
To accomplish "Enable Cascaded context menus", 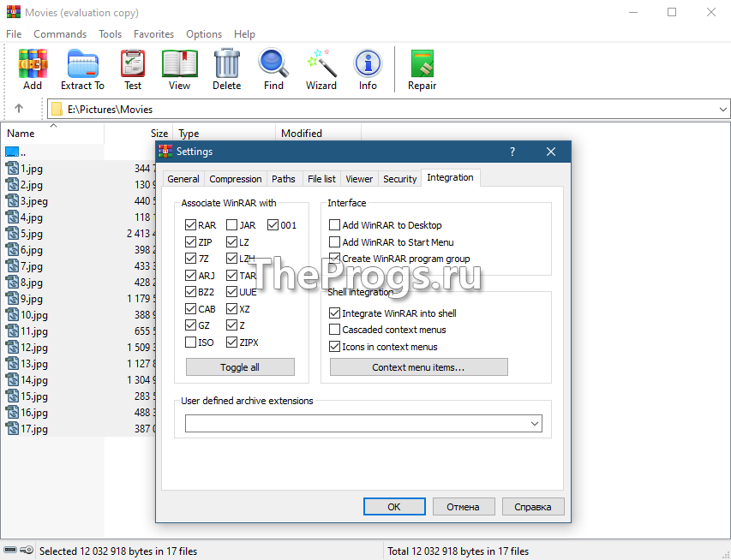I will pyautogui.click(x=334, y=330).
